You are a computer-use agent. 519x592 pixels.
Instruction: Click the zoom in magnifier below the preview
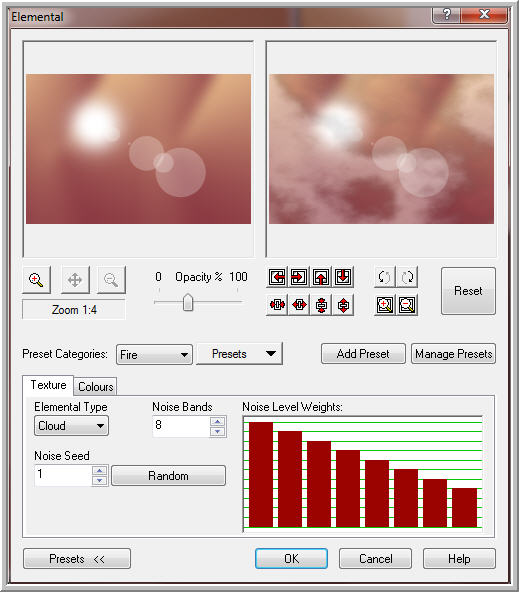(x=36, y=280)
